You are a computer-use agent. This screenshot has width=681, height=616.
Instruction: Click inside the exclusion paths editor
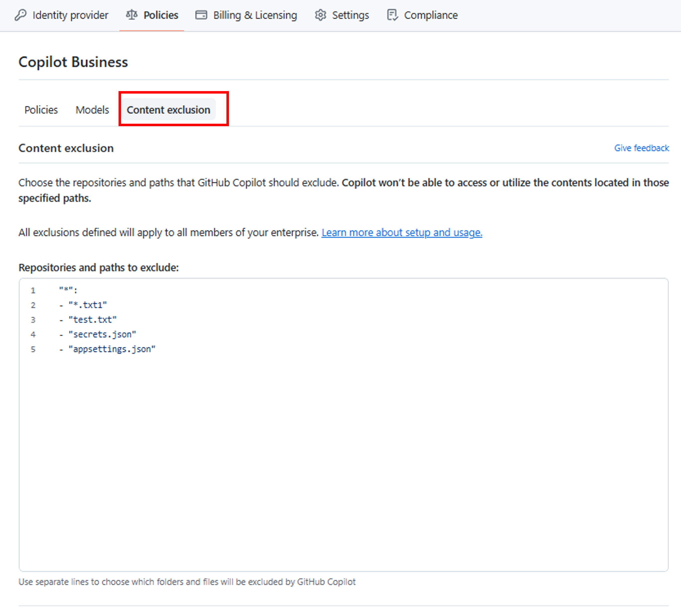point(343,425)
